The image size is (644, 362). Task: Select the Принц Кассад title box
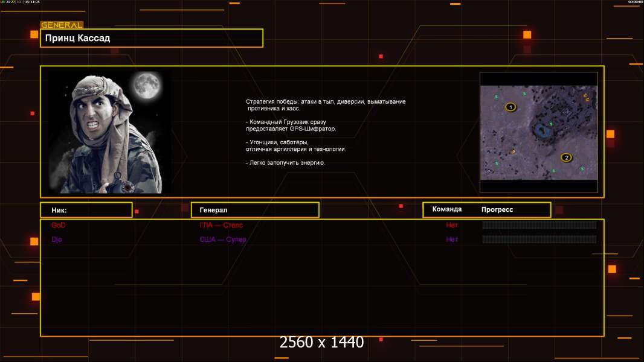click(x=152, y=38)
